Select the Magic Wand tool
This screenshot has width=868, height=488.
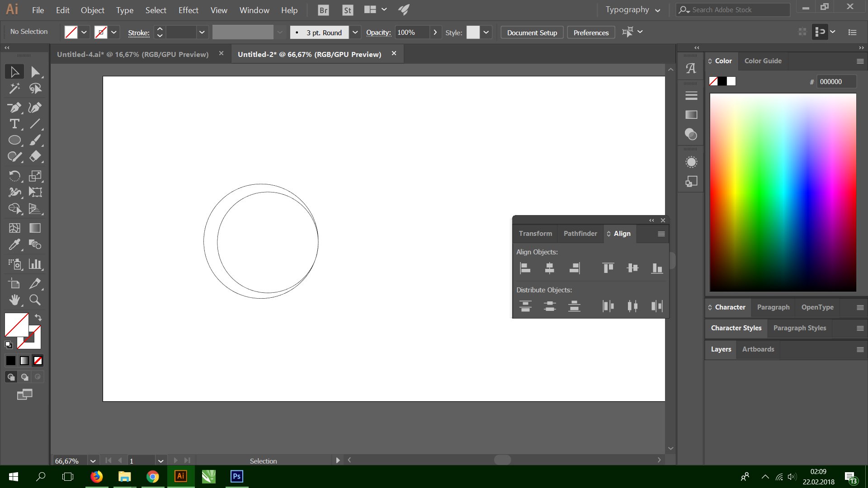14,89
